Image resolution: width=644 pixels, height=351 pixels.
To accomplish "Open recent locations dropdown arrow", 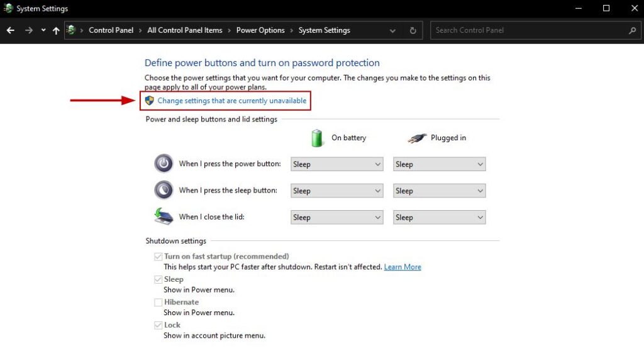I will 43,30.
